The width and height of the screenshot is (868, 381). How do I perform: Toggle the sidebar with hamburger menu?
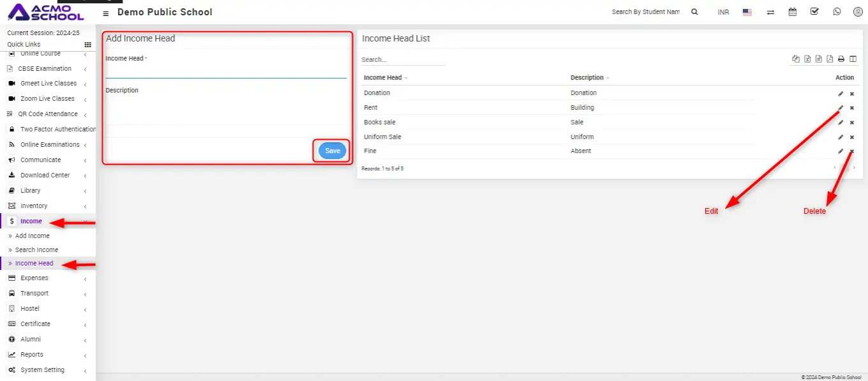(x=106, y=13)
